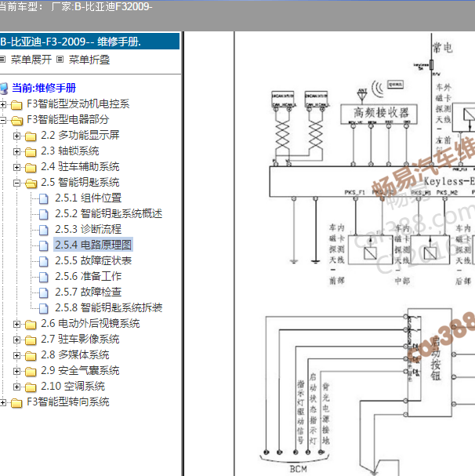Image resolution: width=475 pixels, height=476 pixels.
Task: Click page icon of 2.5.2 智能钥匙系统概述
Action: click(44, 215)
